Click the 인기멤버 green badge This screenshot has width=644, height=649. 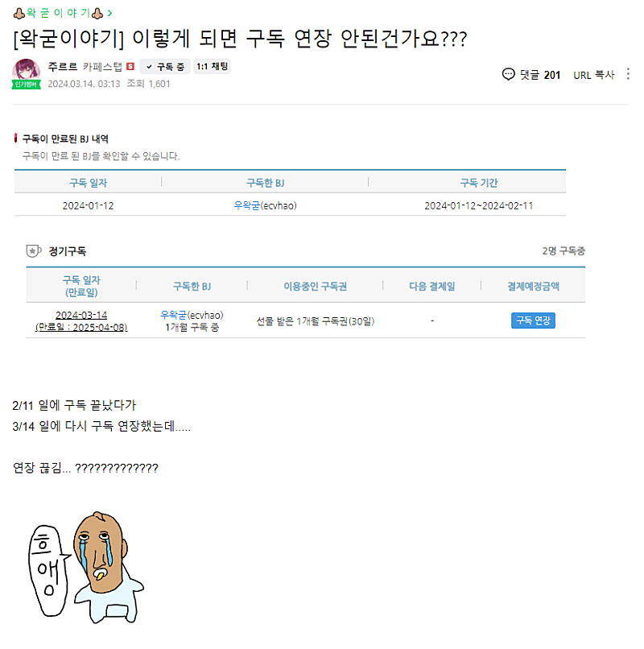coord(26,85)
